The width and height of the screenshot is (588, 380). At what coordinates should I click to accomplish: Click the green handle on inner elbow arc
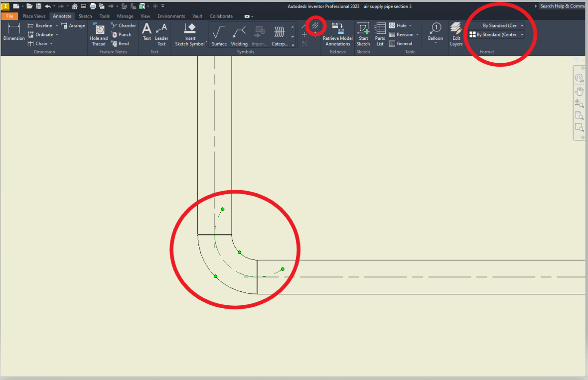(240, 252)
